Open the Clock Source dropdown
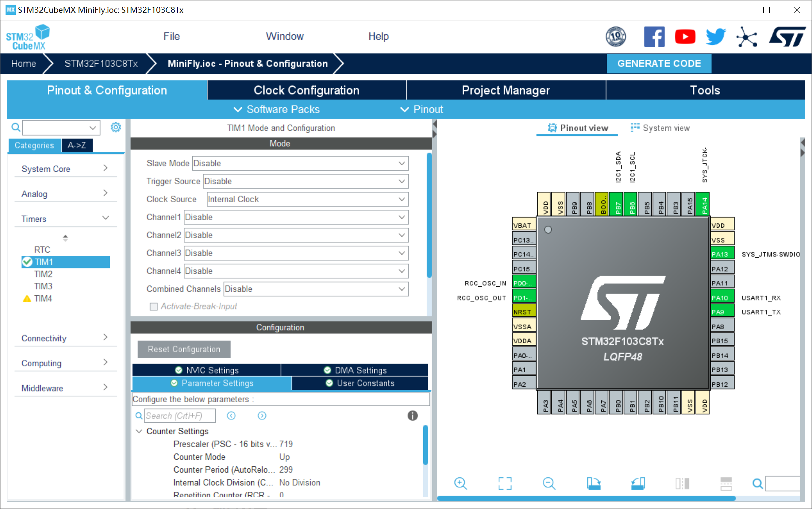The height and width of the screenshot is (509, 812). 308,199
